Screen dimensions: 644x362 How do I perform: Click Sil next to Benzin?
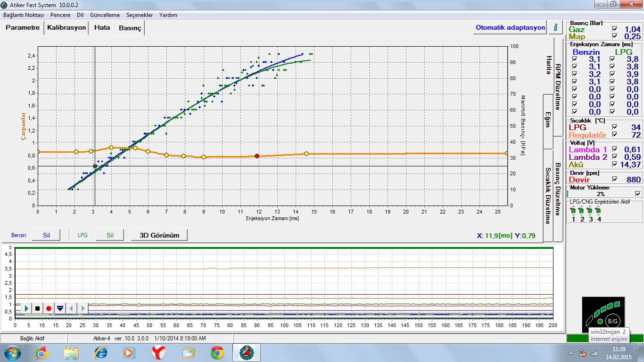(x=46, y=235)
